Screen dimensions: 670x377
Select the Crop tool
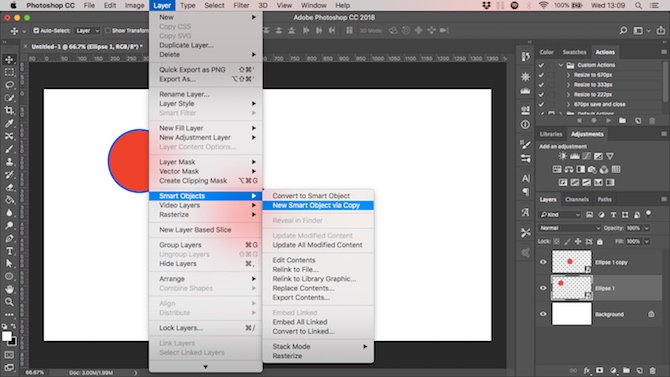[9, 111]
